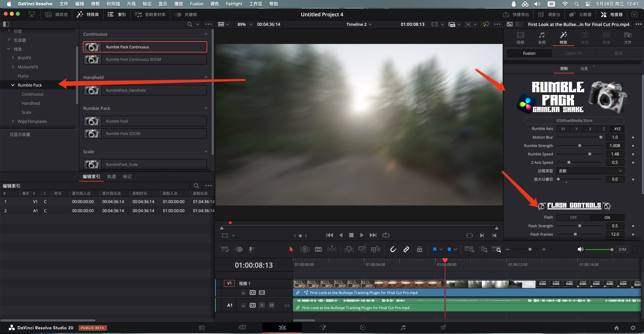
Task: Expand the MotionVFX folder
Action: tap(13, 67)
